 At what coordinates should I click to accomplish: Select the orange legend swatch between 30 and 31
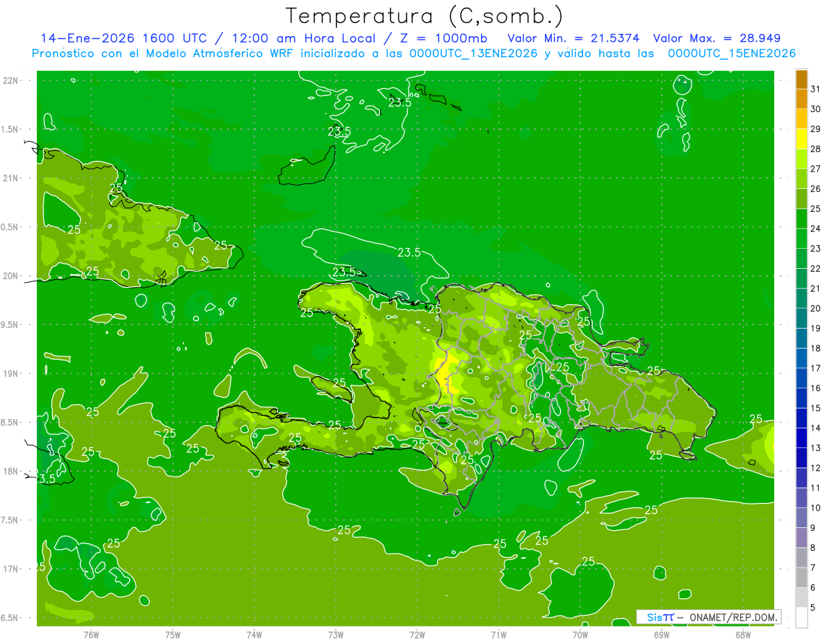801,99
